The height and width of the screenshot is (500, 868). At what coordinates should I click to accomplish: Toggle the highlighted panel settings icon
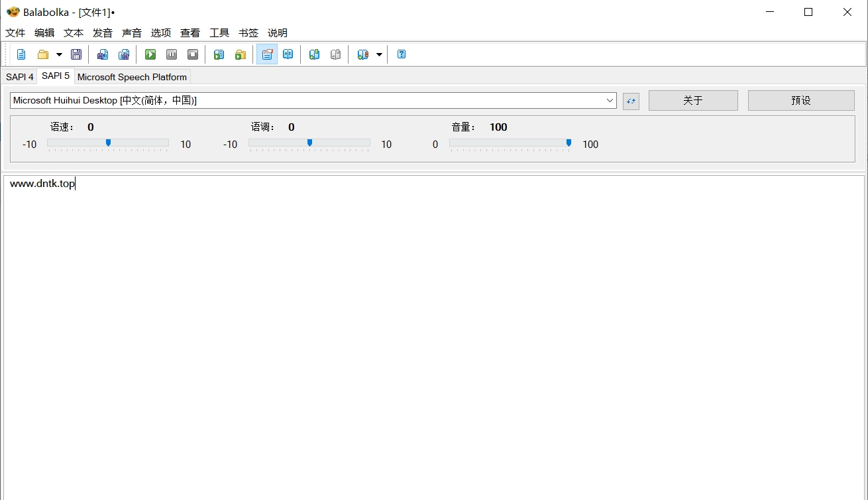pyautogui.click(x=267, y=54)
